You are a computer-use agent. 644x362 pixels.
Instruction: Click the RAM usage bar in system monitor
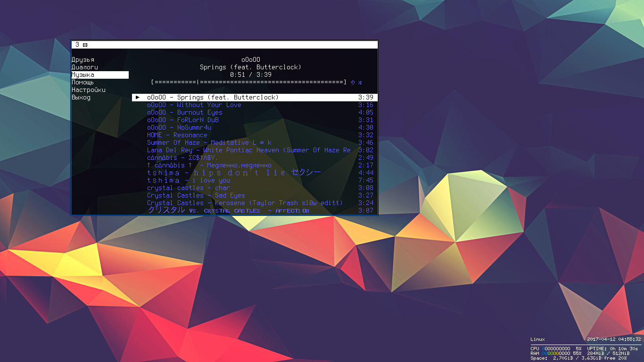point(556,354)
